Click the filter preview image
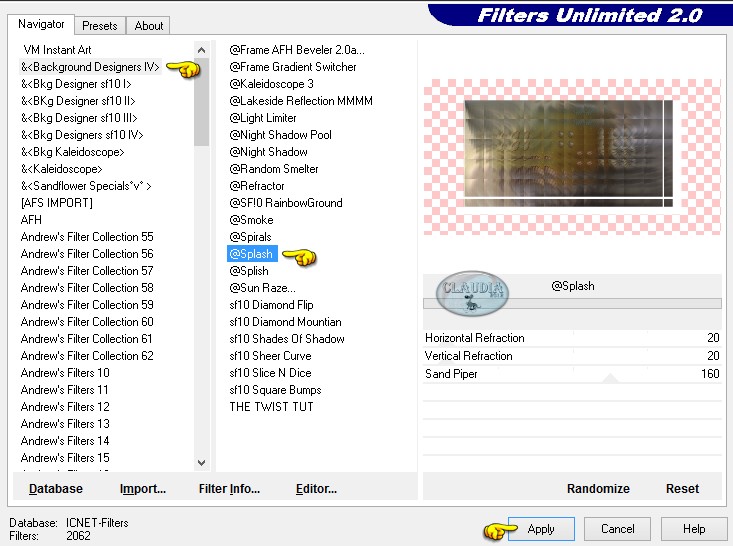Viewport: 733px width, 546px height. pyautogui.click(x=568, y=153)
